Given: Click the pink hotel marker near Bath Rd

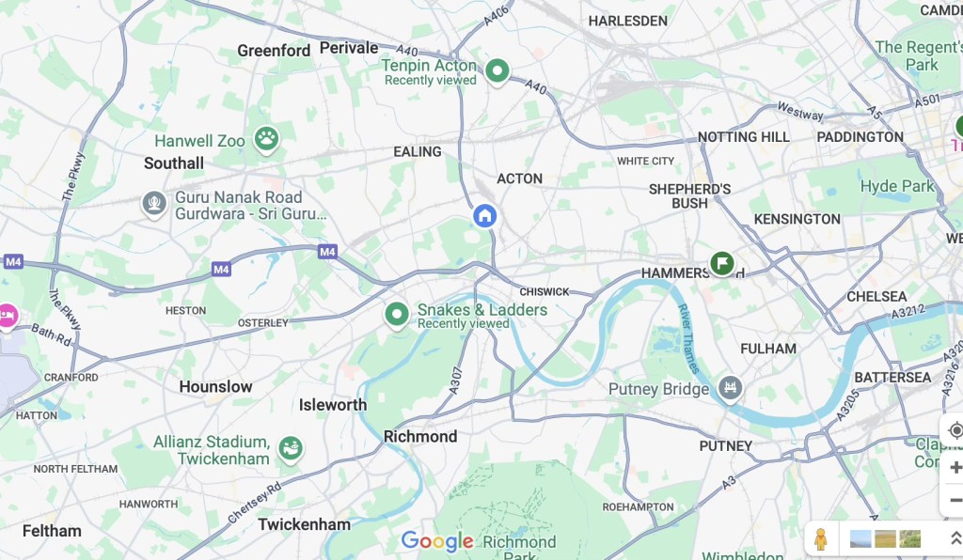Looking at the screenshot, I should point(7,317).
